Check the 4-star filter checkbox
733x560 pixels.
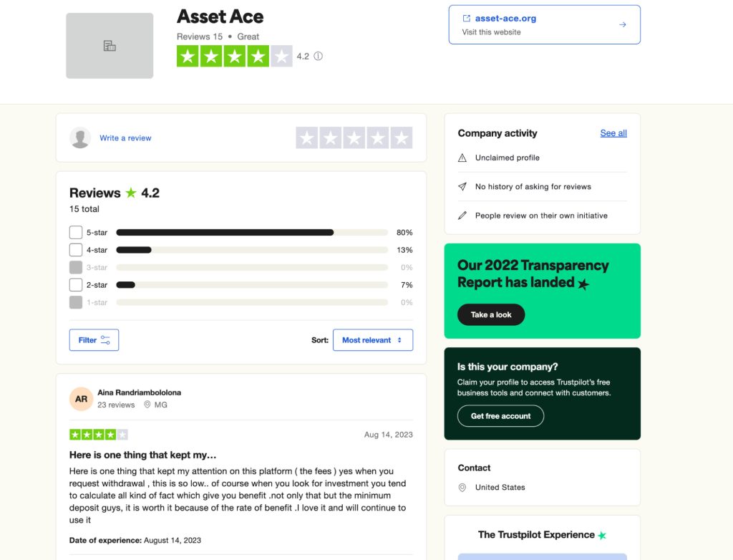(x=76, y=250)
